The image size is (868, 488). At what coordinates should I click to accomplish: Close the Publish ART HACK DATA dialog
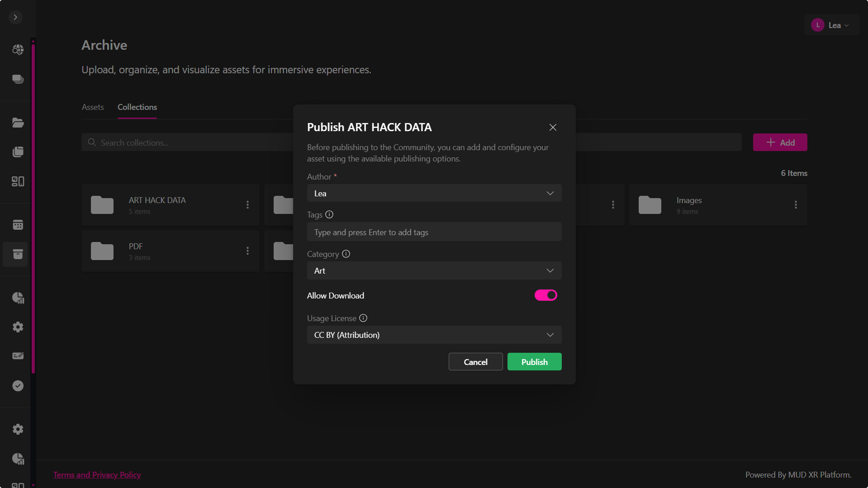[553, 128]
